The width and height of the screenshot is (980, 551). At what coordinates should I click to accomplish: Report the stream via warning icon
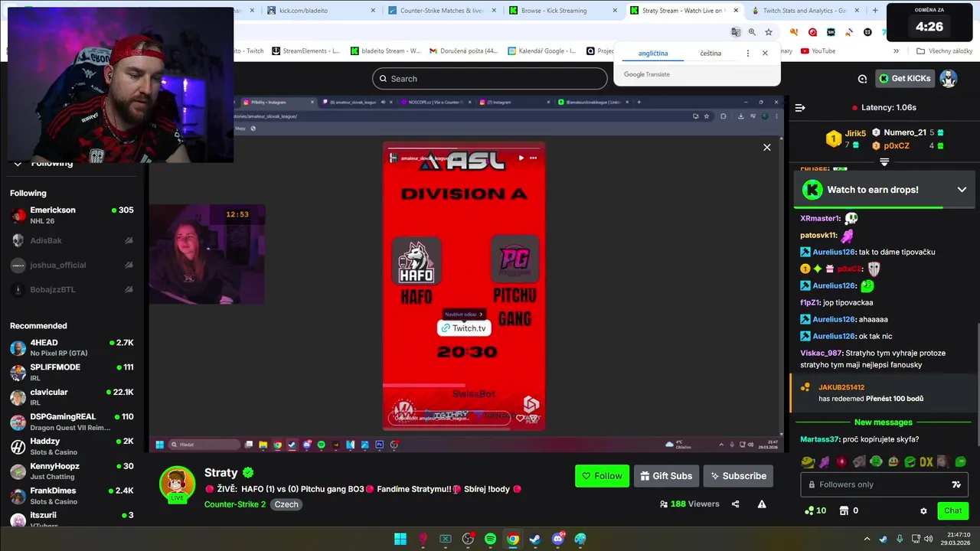click(762, 504)
